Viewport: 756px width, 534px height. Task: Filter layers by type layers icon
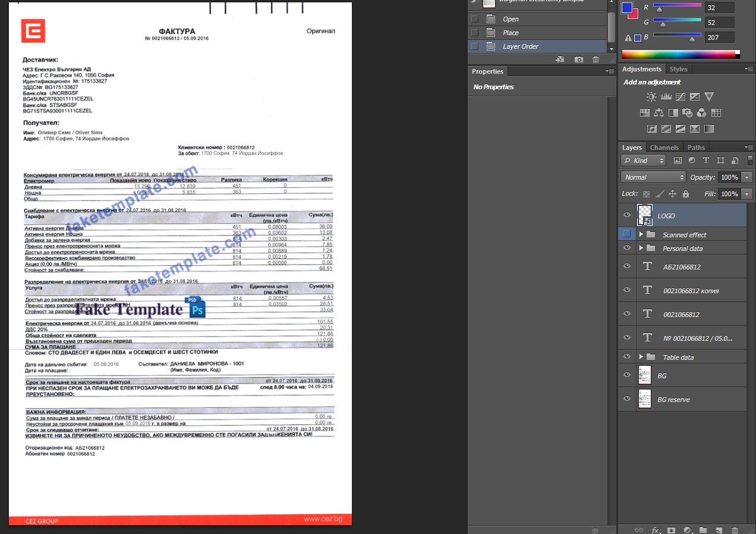[706, 161]
